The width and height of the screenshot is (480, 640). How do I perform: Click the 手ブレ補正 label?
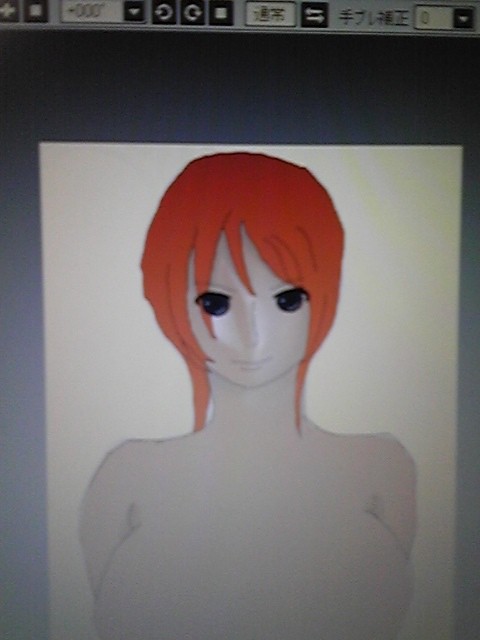click(x=373, y=18)
